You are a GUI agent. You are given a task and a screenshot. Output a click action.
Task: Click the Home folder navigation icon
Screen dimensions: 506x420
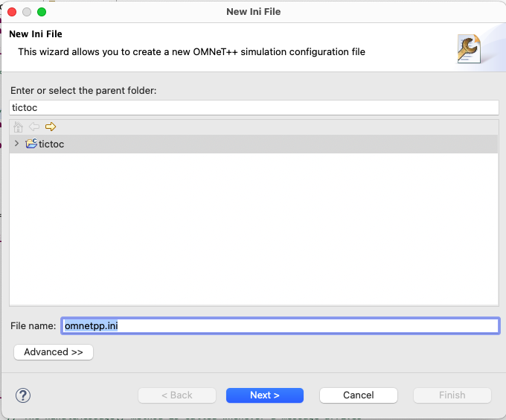19,127
